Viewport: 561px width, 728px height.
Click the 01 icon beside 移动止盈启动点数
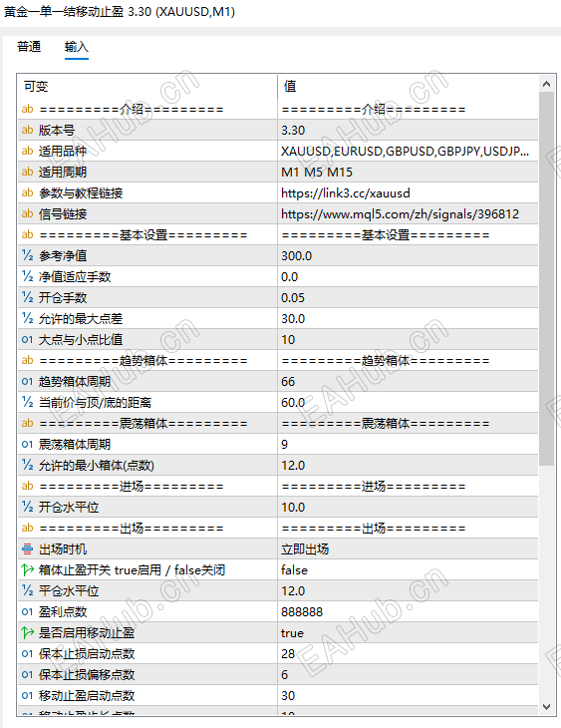pos(27,695)
